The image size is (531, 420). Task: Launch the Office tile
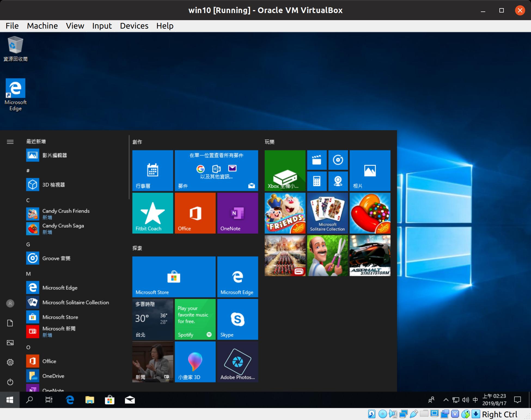[x=195, y=213]
